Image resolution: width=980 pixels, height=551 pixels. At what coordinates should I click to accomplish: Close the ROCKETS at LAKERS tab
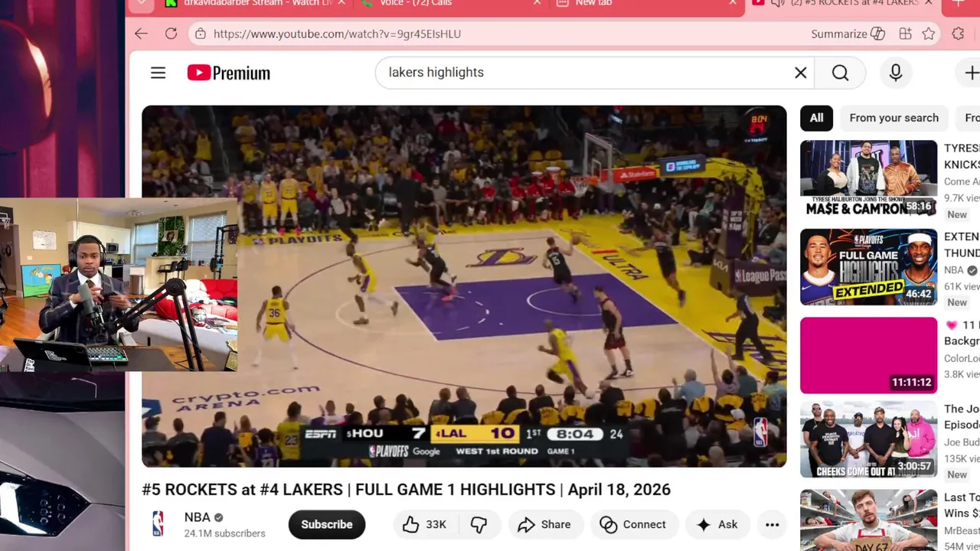[x=929, y=4]
